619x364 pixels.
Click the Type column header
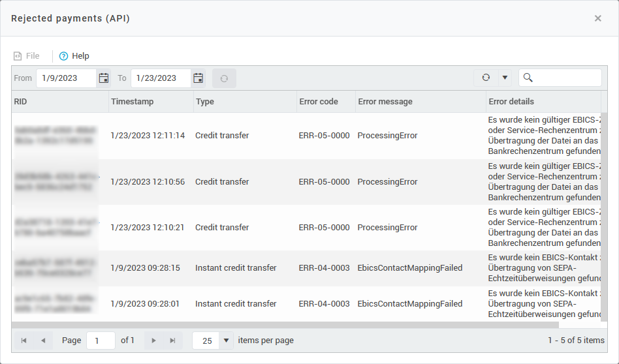[205, 102]
